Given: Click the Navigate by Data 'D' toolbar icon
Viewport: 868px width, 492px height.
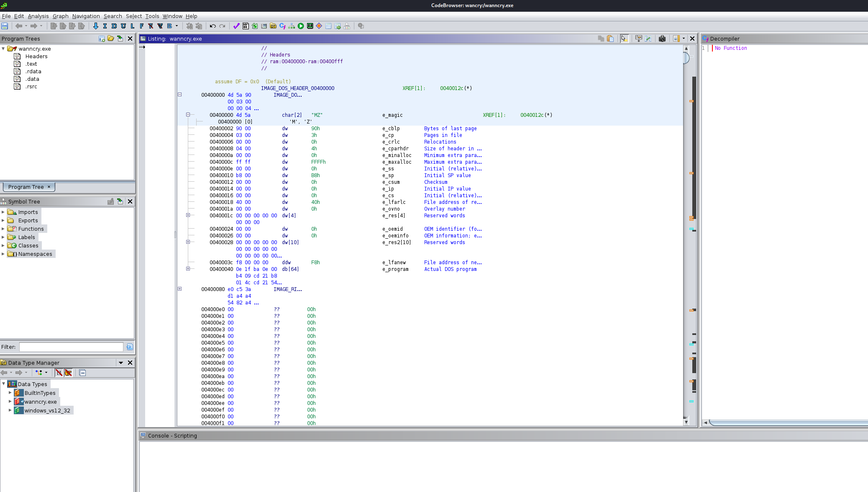Looking at the screenshot, I should 114,26.
